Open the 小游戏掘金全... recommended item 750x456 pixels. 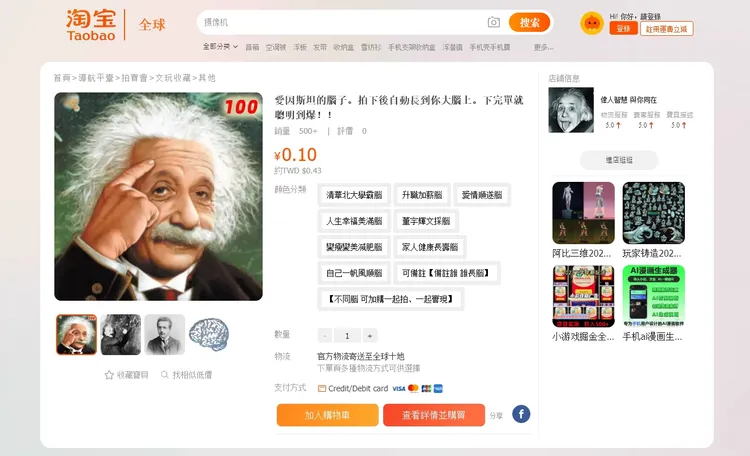click(583, 303)
